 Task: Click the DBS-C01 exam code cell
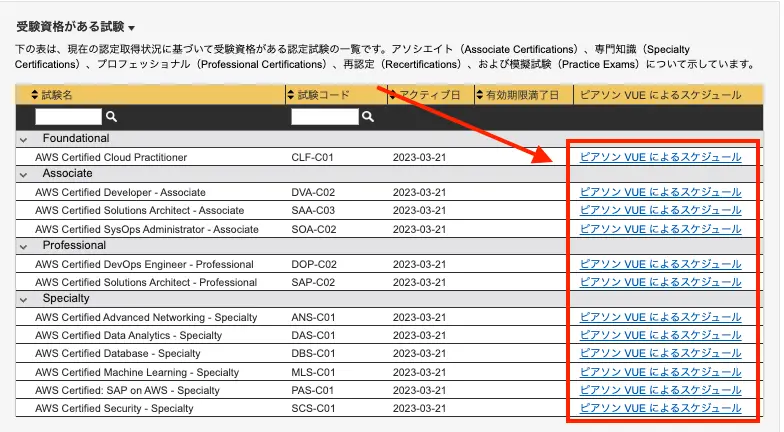pos(313,353)
